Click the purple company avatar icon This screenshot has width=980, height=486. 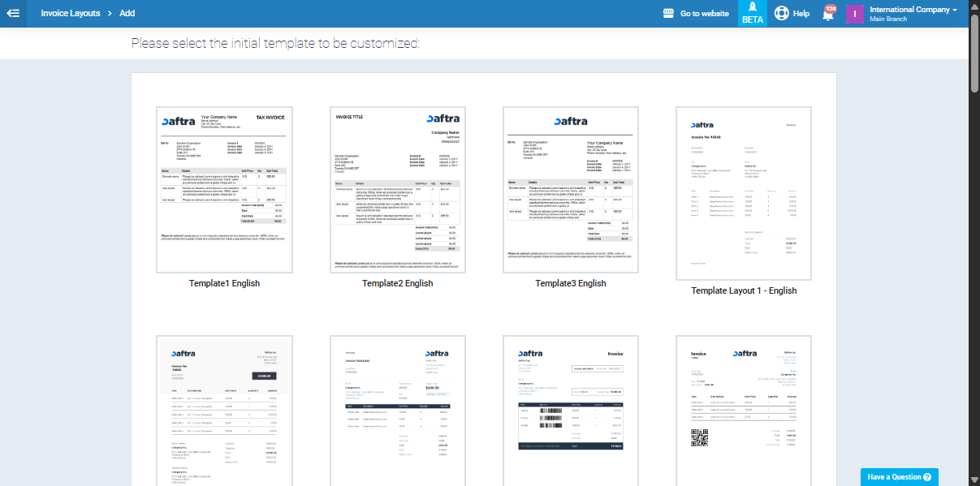click(x=854, y=14)
